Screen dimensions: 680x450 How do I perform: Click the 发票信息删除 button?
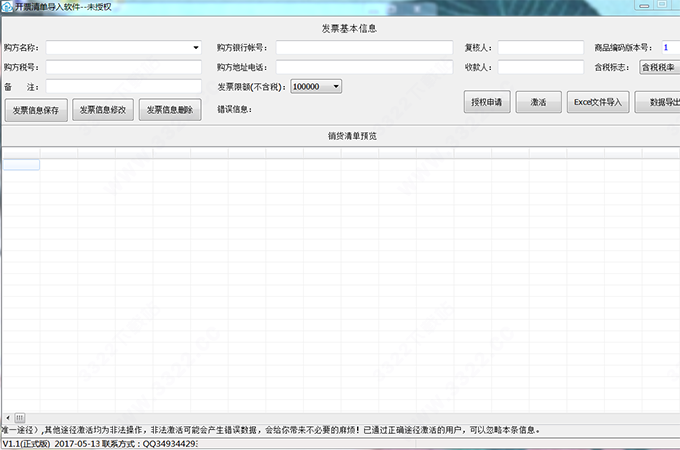coord(170,110)
